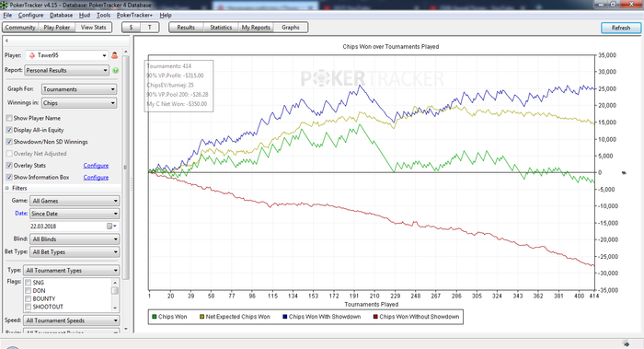
Task: Click the green report status icon
Action: click(115, 70)
